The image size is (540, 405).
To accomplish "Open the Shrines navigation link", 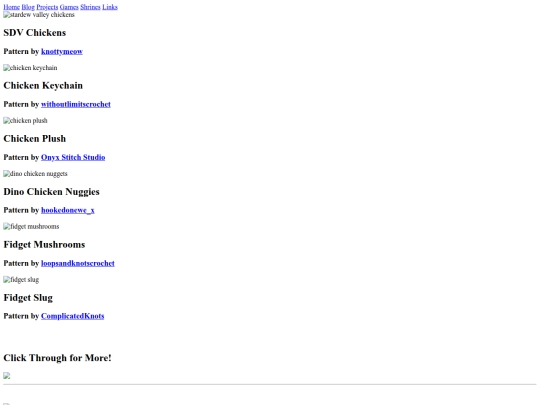I will coord(90,7).
